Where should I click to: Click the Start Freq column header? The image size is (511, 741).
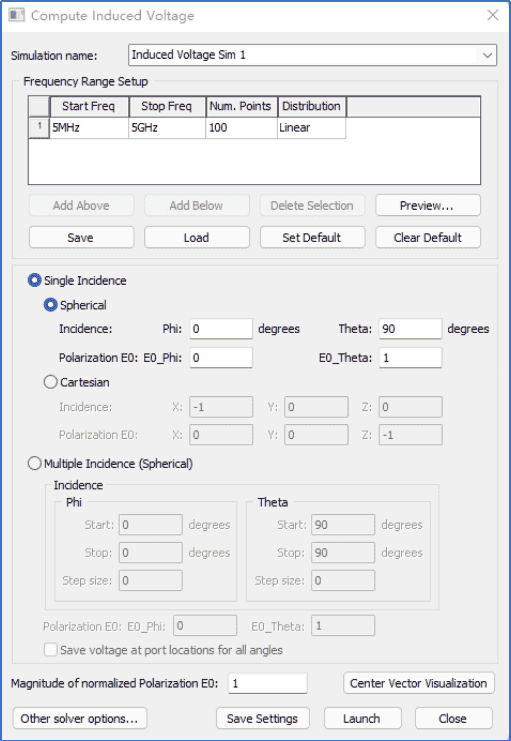pyautogui.click(x=89, y=106)
